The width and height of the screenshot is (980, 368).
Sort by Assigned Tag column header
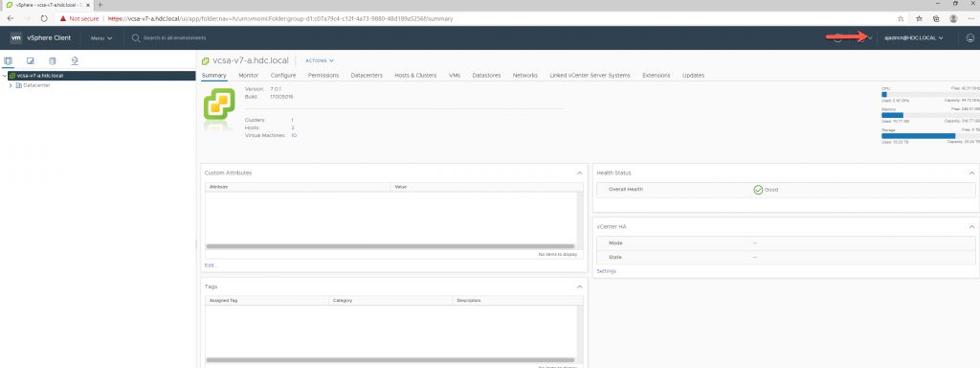267,300
